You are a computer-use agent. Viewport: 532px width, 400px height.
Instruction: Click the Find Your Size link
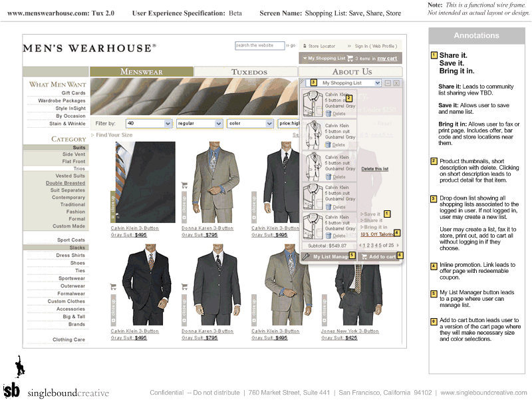(x=114, y=135)
